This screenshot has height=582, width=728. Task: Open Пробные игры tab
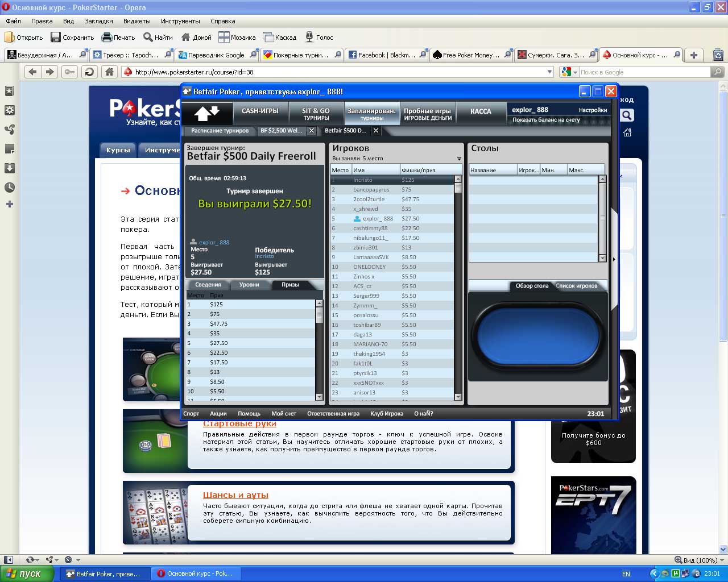[x=427, y=114]
